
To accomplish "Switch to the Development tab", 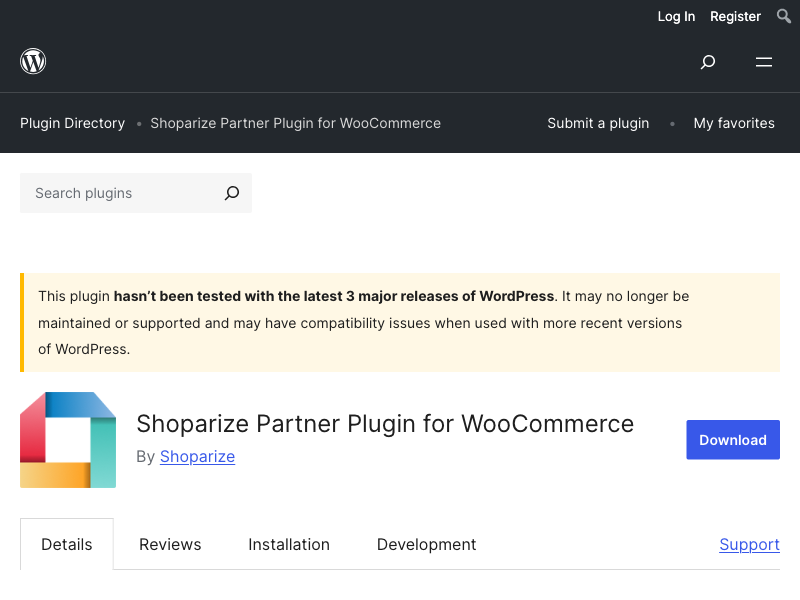I will tap(426, 544).
